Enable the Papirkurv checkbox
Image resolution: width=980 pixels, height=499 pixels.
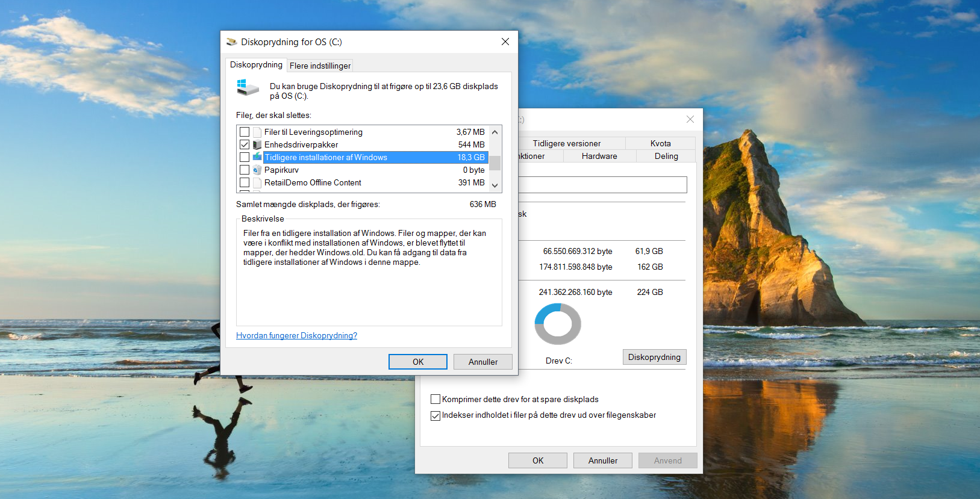pyautogui.click(x=245, y=170)
